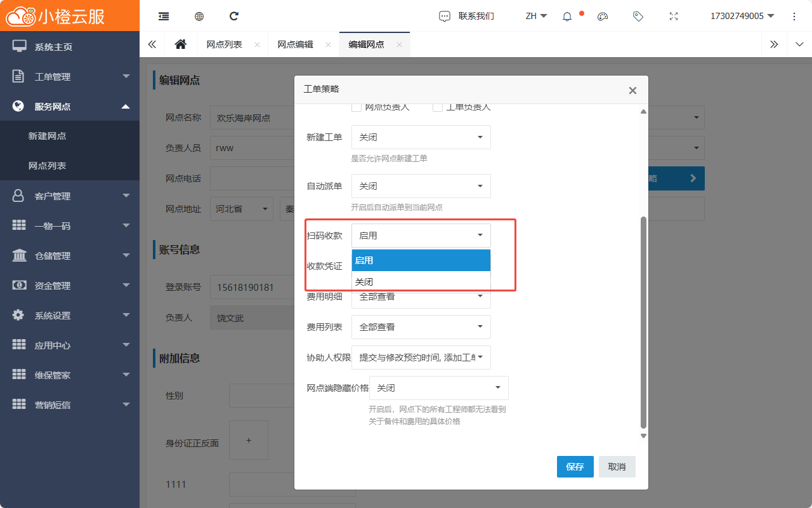Click the refresh icon in top bar
Image resolution: width=812 pixels, height=508 pixels.
coord(234,17)
